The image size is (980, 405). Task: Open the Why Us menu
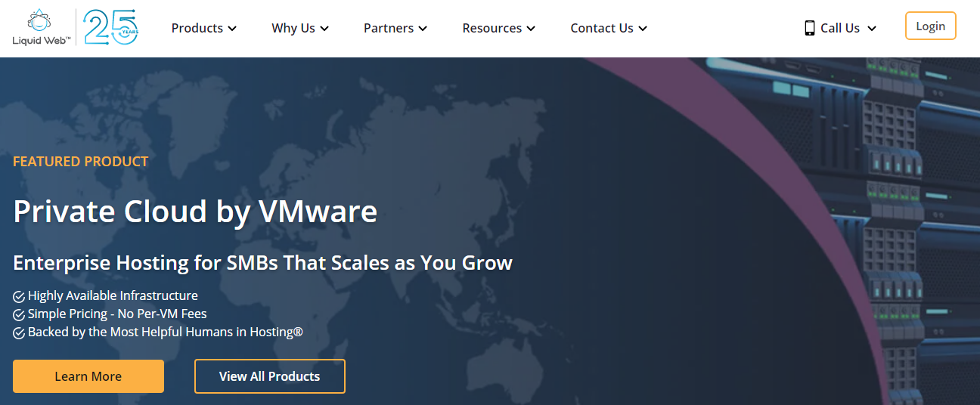tap(300, 28)
